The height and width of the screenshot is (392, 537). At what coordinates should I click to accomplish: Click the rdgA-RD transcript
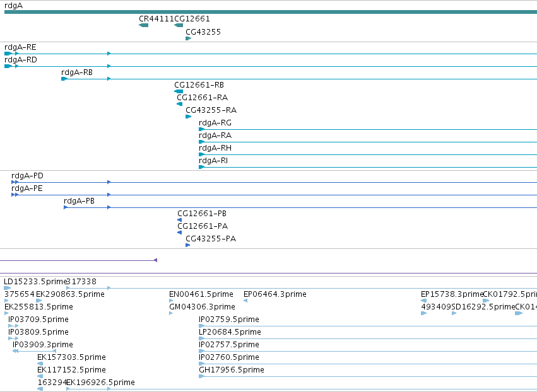pyautogui.click(x=271, y=66)
